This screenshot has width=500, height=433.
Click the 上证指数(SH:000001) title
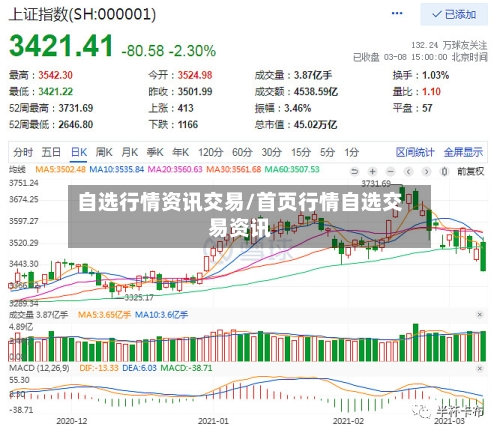[82, 14]
